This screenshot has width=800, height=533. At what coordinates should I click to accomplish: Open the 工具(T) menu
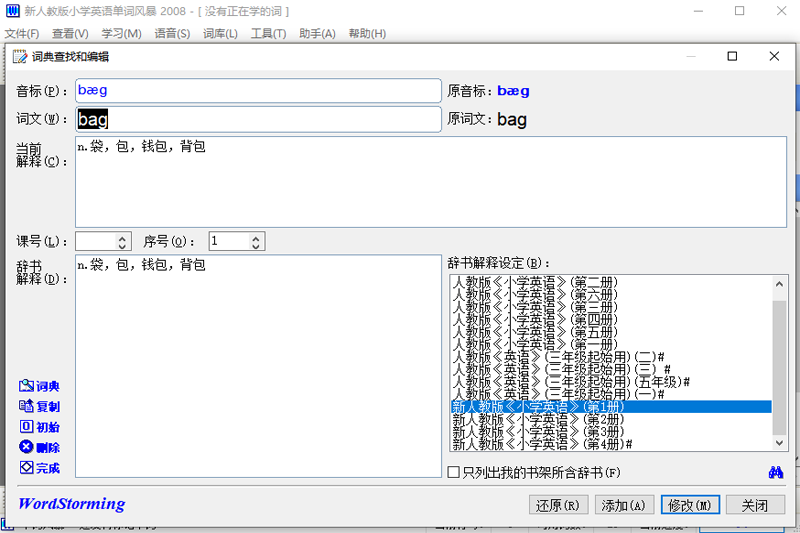click(268, 34)
